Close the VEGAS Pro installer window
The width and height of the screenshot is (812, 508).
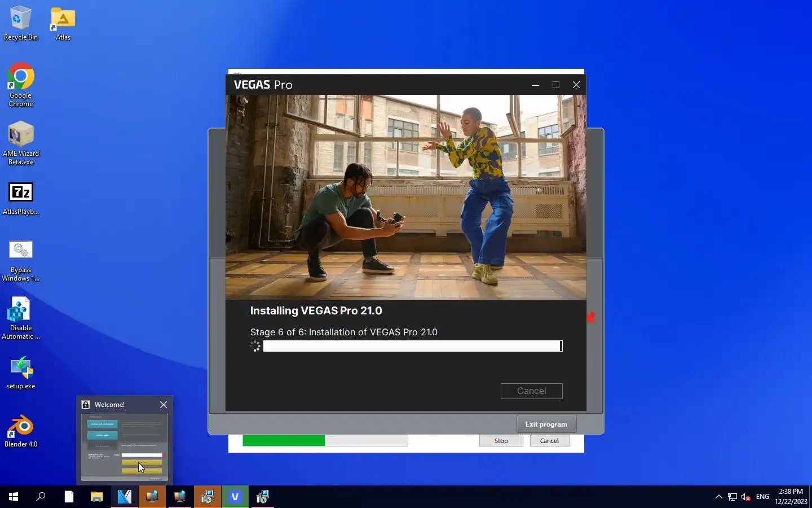coord(576,85)
